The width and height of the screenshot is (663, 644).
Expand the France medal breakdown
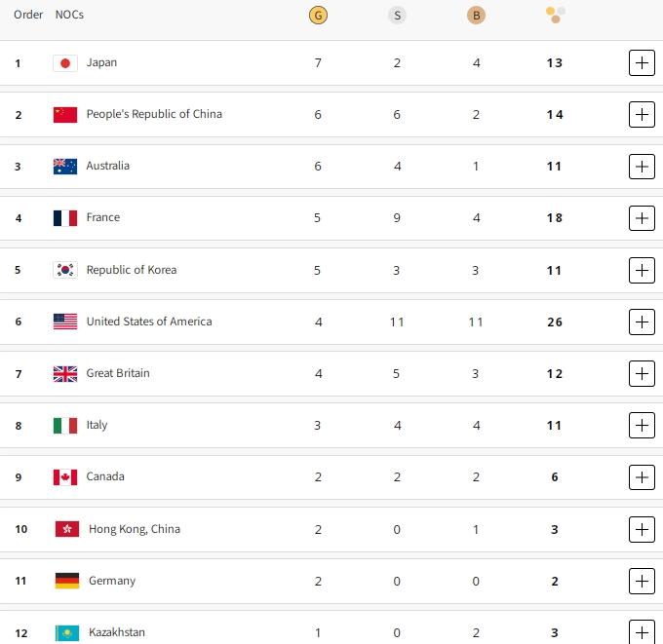pyautogui.click(x=642, y=218)
